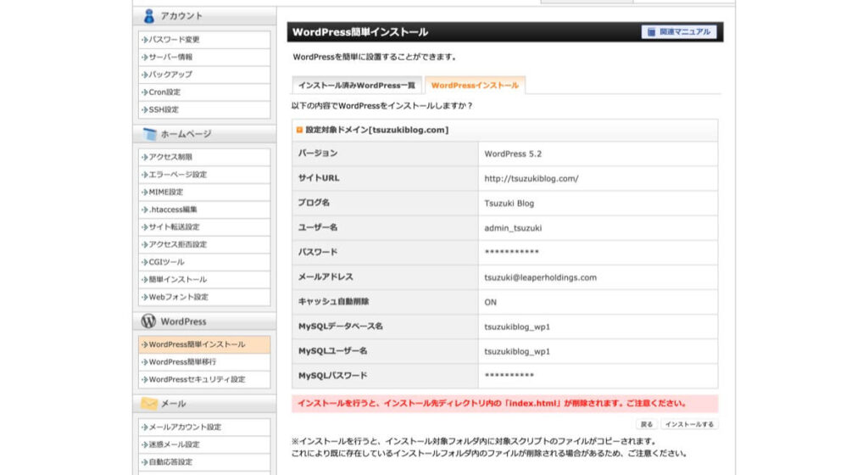Click the admin_tsuzuki username value
Image resolution: width=868 pixels, height=475 pixels.
click(513, 228)
